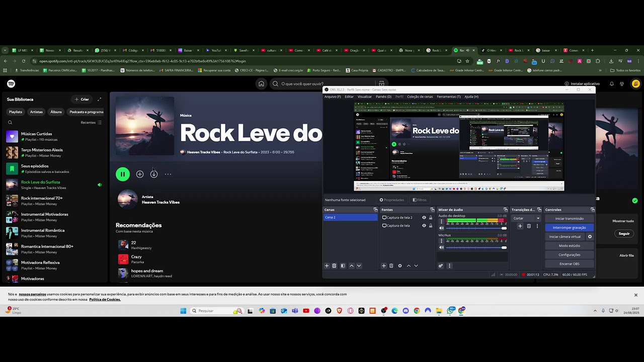The width and height of the screenshot is (644, 362).
Task: Remove the transition with the trash icon
Action: tap(529, 226)
